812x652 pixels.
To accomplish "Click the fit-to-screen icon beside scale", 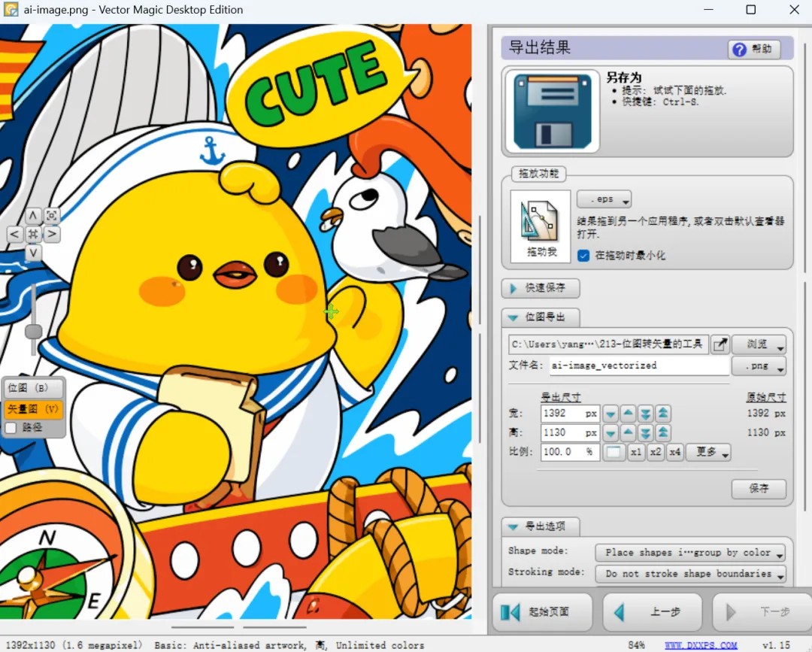I will point(614,452).
